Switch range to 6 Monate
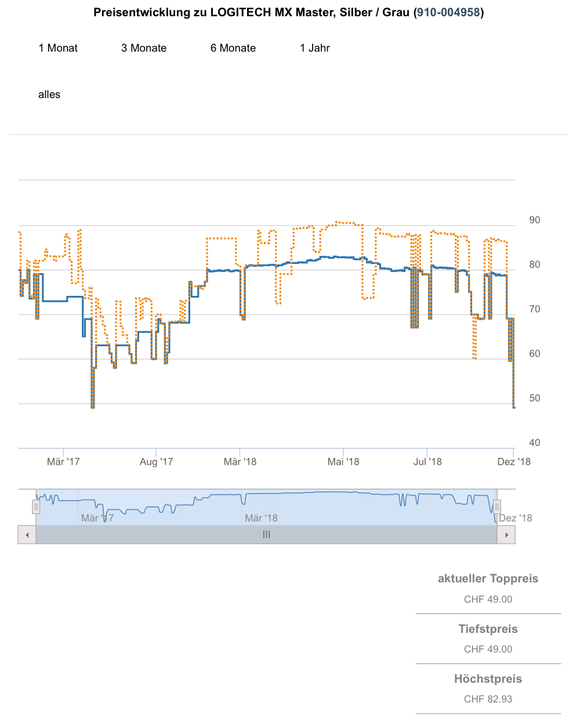The height and width of the screenshot is (728, 573). (x=233, y=48)
